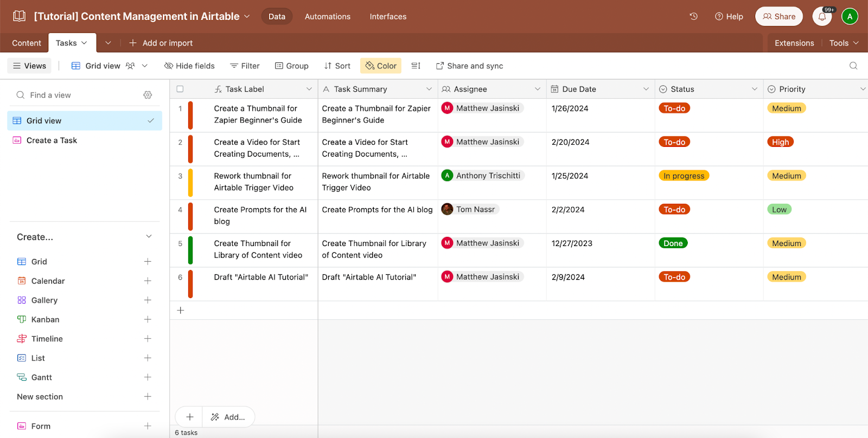
Task: Open account avatar A menu
Action: tap(850, 16)
